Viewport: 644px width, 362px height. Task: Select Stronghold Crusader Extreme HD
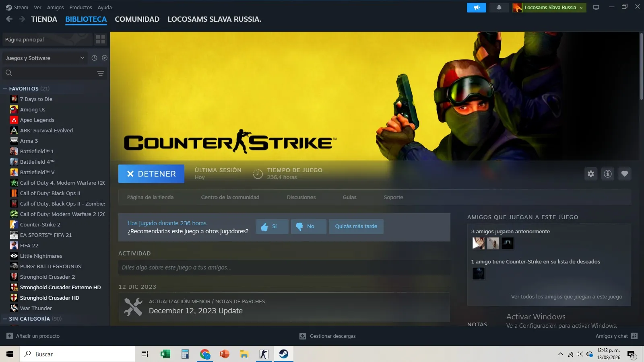[x=60, y=287]
